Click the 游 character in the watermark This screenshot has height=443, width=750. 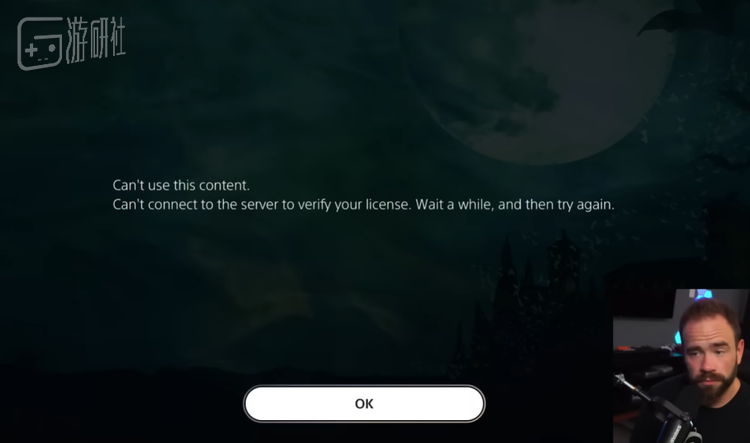[x=77, y=40]
